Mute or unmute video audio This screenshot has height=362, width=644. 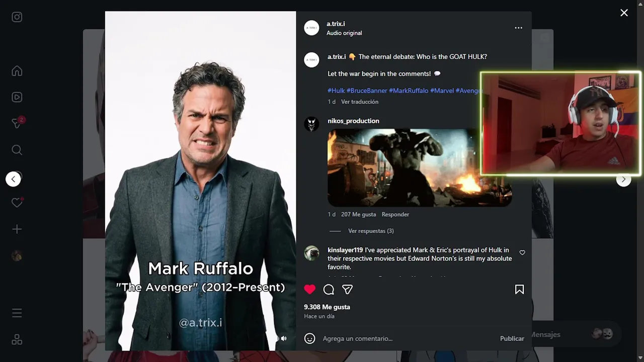284,339
